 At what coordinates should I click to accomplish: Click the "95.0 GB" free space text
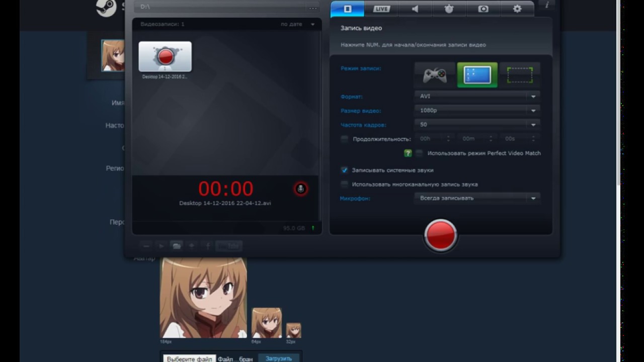click(x=294, y=228)
